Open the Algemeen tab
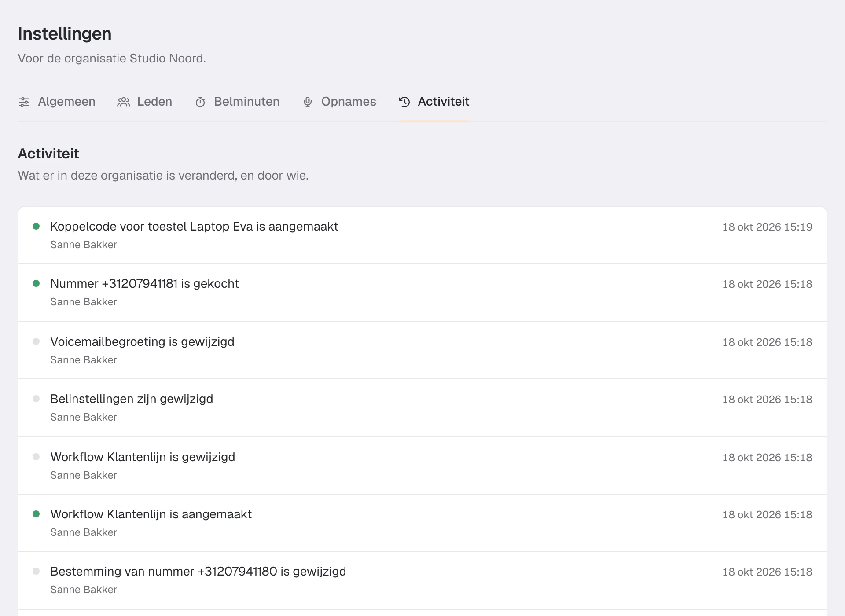This screenshot has height=616, width=845. click(x=57, y=102)
